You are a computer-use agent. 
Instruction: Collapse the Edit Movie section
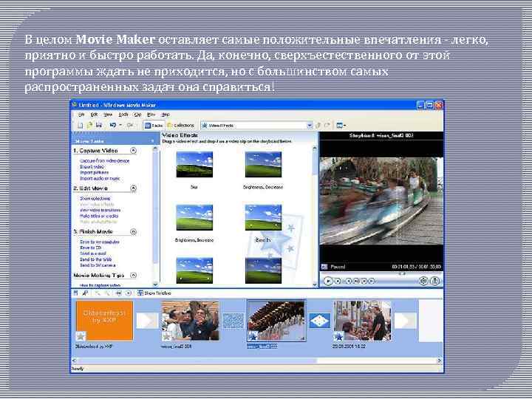(133, 188)
